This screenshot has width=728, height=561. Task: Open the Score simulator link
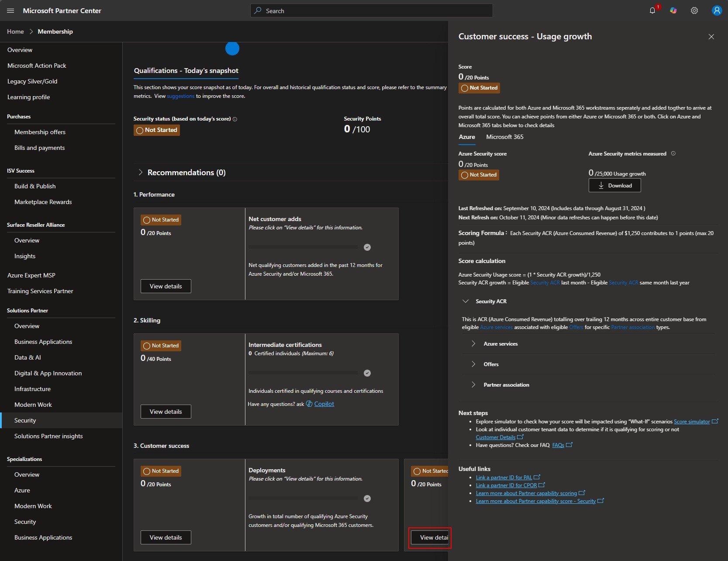click(x=692, y=422)
